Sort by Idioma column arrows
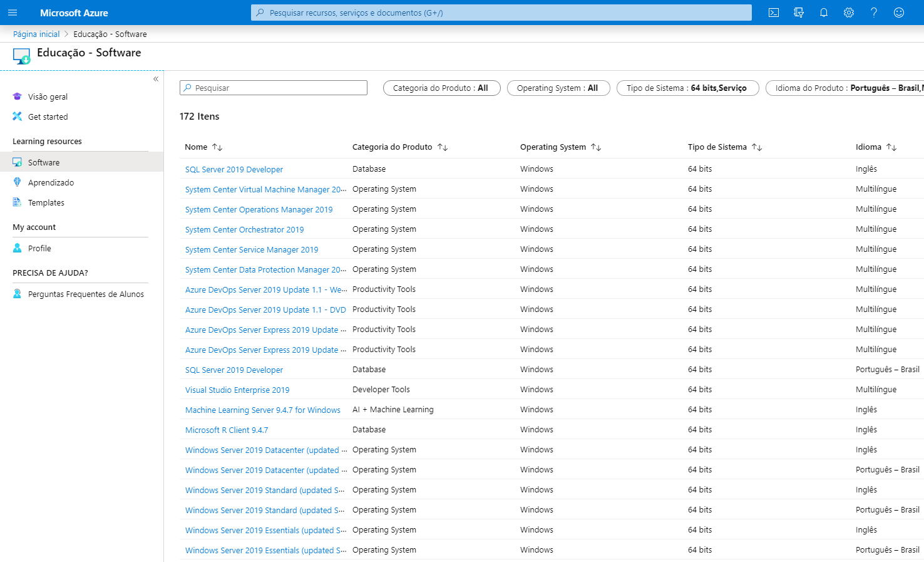 pyautogui.click(x=891, y=147)
